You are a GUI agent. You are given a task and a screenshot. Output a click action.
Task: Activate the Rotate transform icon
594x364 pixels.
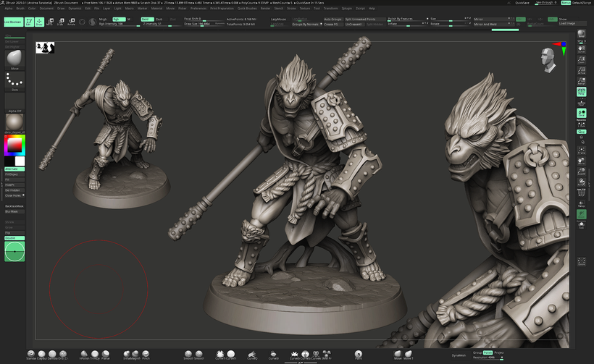point(71,22)
